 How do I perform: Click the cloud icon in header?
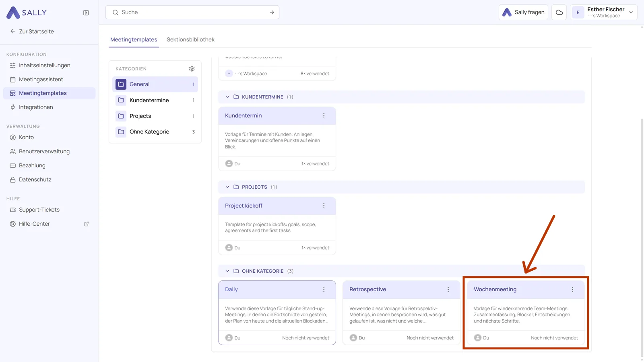(559, 12)
